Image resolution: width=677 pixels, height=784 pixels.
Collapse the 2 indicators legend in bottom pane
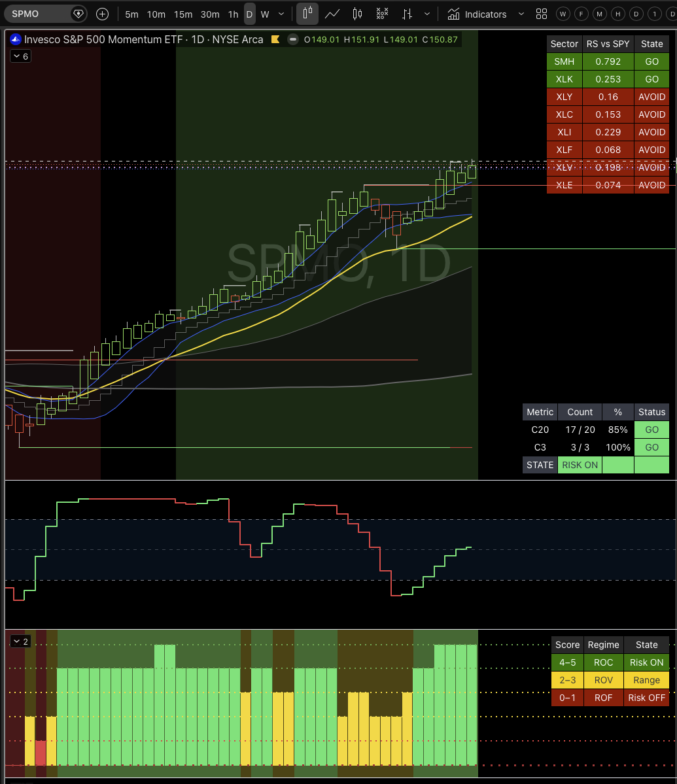click(20, 641)
